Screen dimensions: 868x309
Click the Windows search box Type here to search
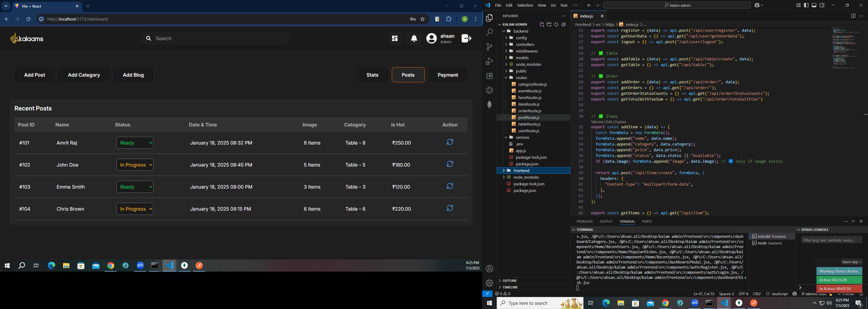click(x=540, y=303)
